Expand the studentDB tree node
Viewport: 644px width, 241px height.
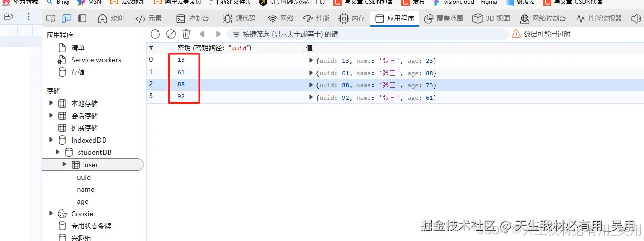pos(57,152)
